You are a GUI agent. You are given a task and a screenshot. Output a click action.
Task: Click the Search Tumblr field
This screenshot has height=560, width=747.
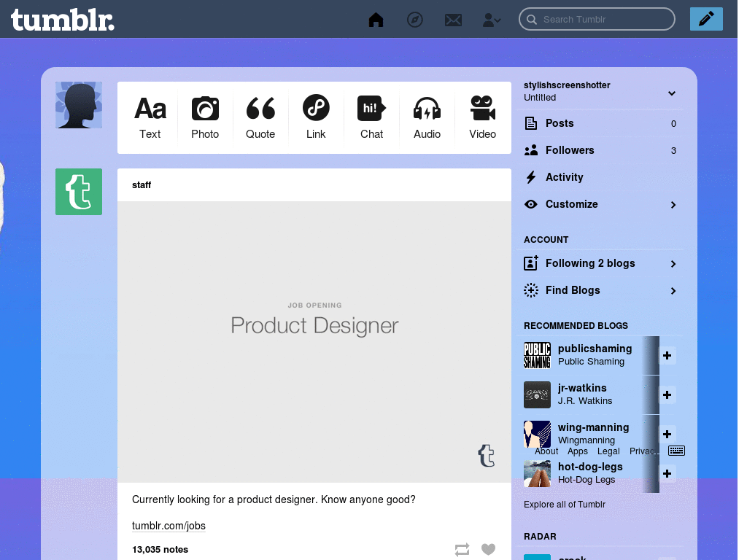point(597,19)
